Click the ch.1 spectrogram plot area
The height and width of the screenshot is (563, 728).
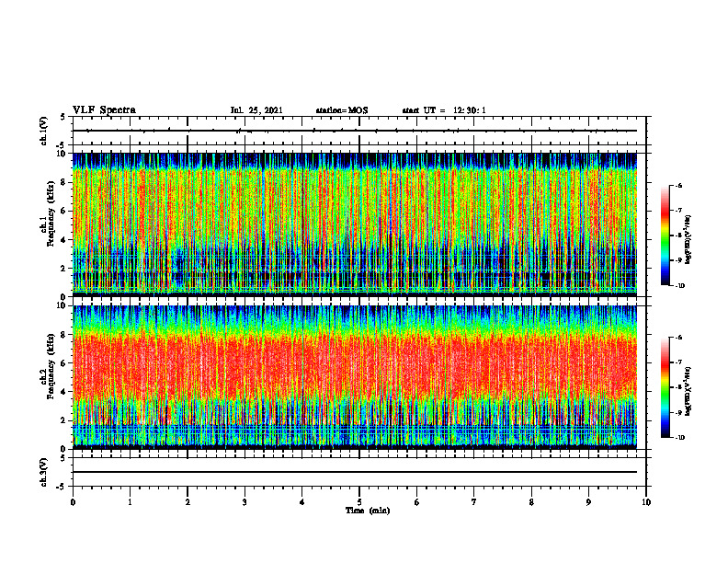[355, 224]
